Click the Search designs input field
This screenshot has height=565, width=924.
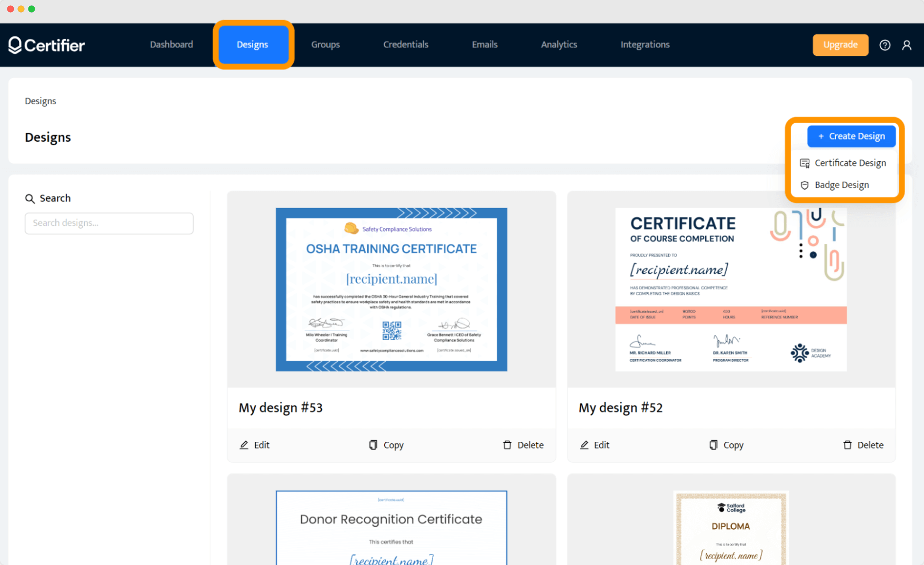[109, 223]
